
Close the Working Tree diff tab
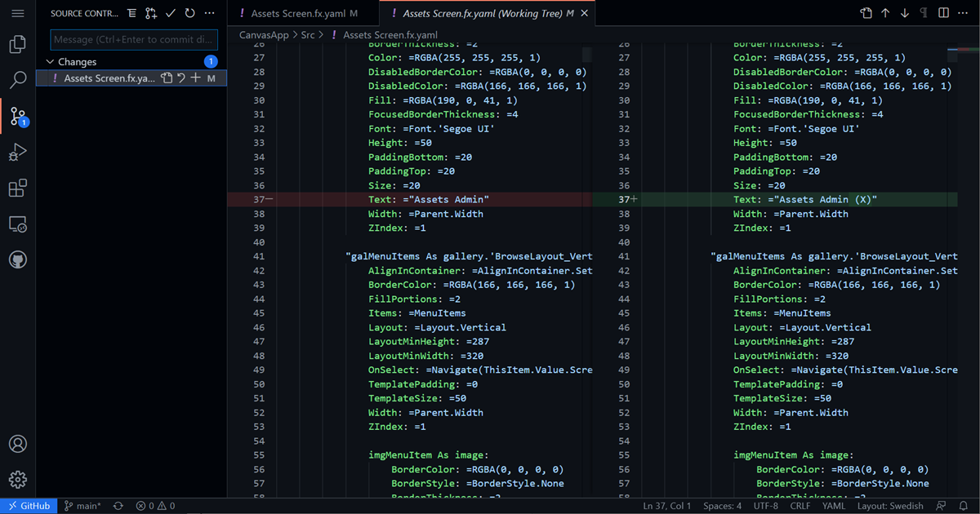coord(584,14)
